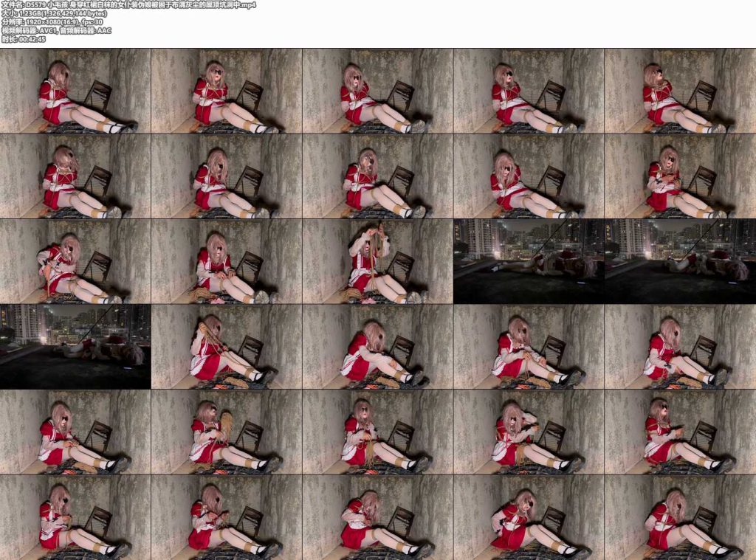Open rightmost night city thumbnail in third row
The height and width of the screenshot is (560, 756).
pos(680,261)
